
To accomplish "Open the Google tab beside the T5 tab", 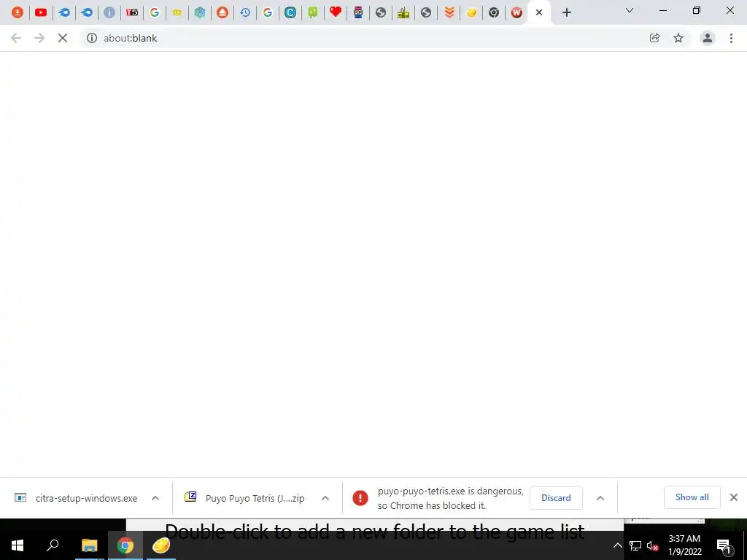I will click(155, 12).
